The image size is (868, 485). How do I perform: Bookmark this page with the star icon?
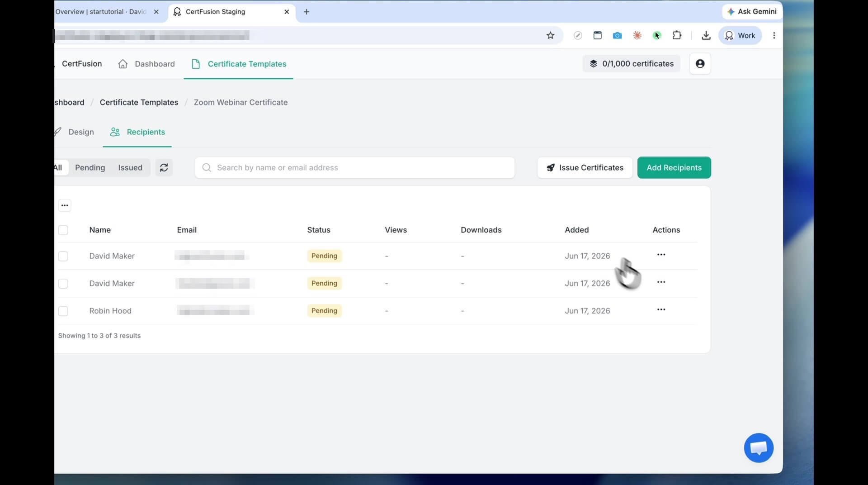pos(550,35)
